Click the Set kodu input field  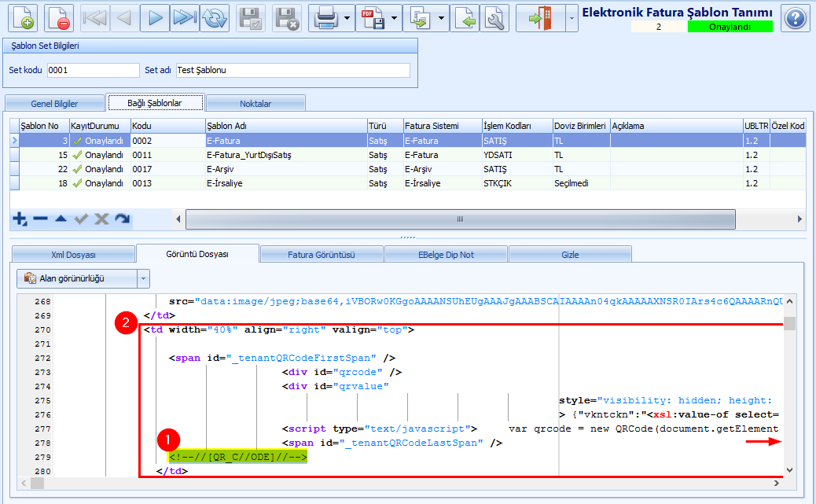tap(93, 70)
